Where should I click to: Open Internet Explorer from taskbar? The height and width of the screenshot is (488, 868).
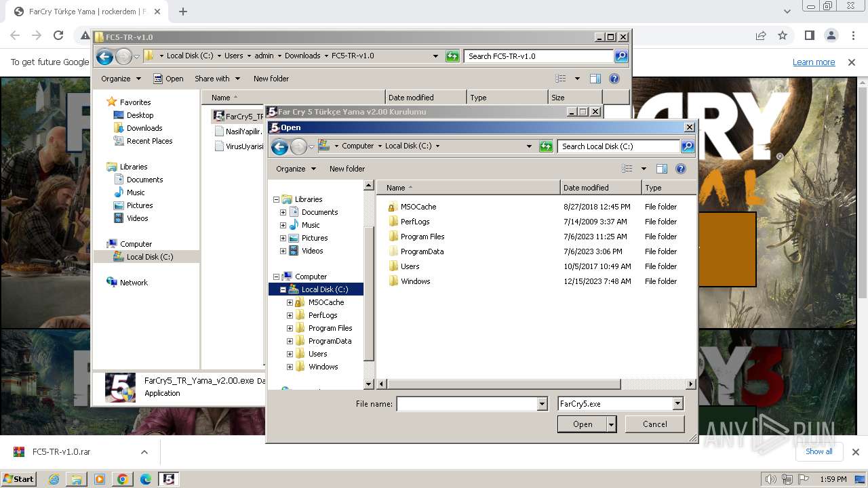point(54,479)
